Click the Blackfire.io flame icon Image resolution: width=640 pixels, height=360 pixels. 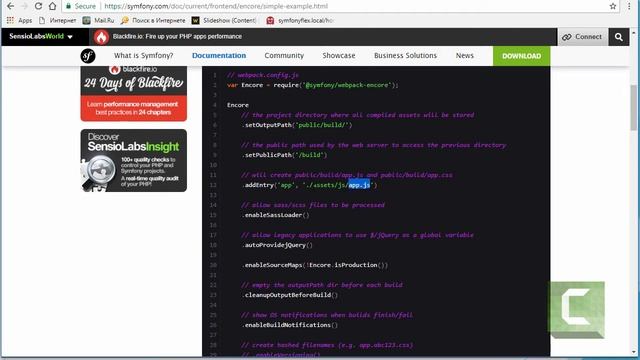(x=101, y=37)
